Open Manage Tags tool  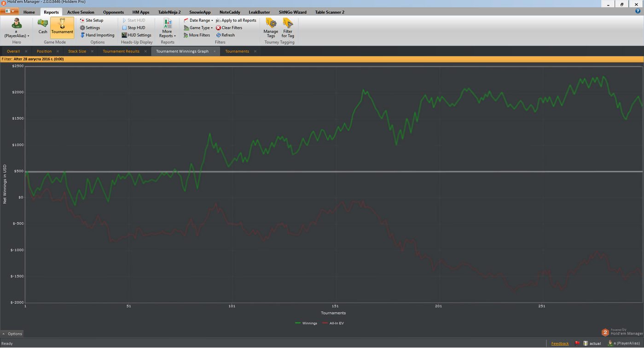point(271,28)
